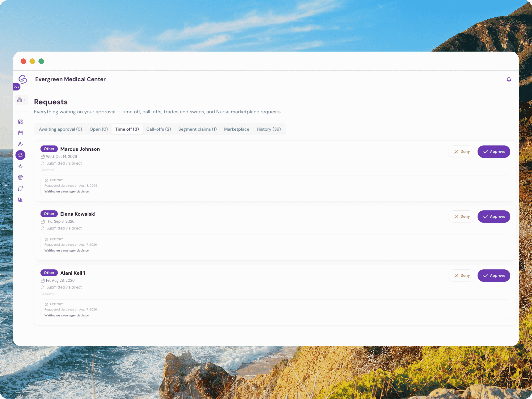Open the dashboard grid icon in sidebar

point(20,122)
